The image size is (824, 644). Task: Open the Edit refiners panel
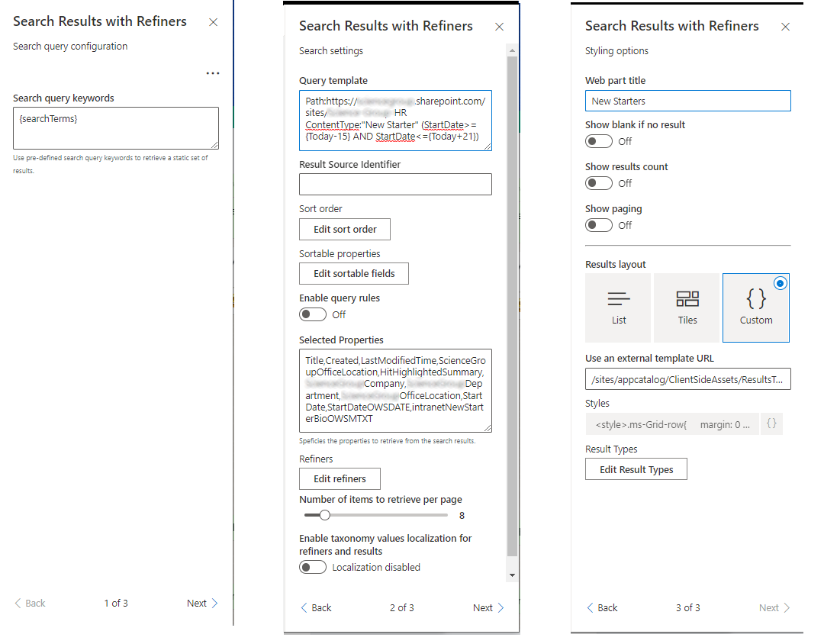coord(340,478)
